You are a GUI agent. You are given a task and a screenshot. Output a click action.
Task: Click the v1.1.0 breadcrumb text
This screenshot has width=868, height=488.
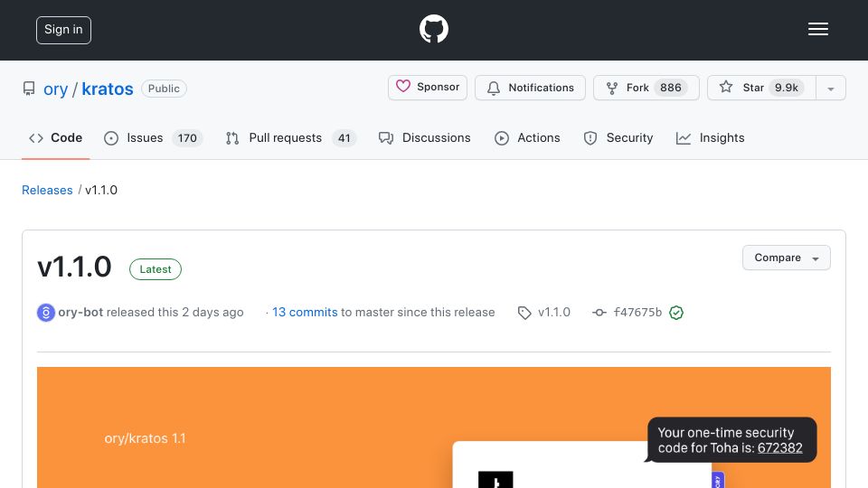101,190
